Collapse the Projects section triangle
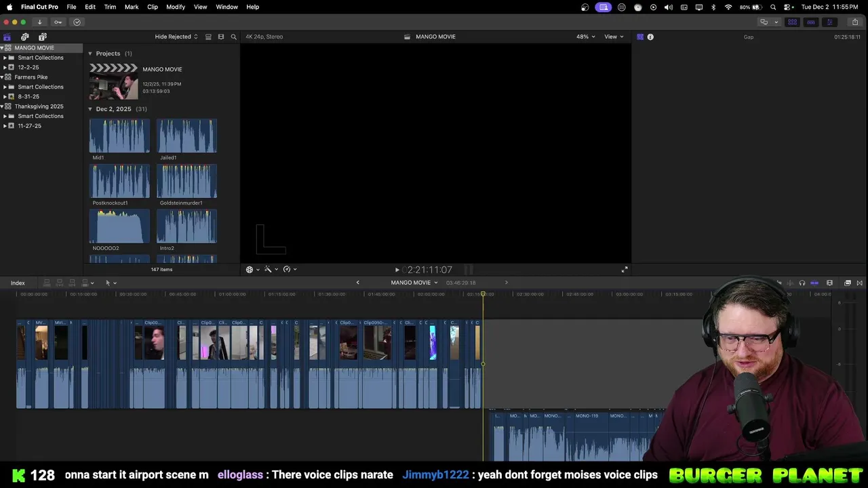The width and height of the screenshot is (868, 488). pos(90,54)
